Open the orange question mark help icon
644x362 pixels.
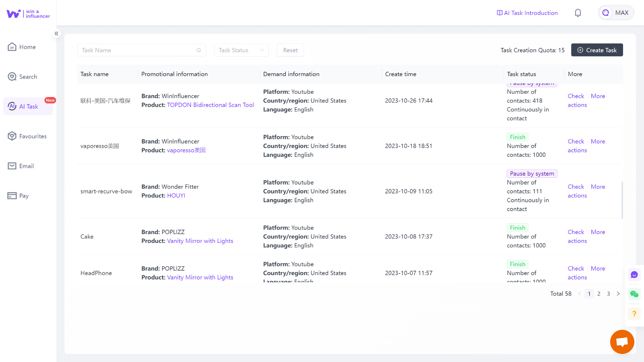634,313
